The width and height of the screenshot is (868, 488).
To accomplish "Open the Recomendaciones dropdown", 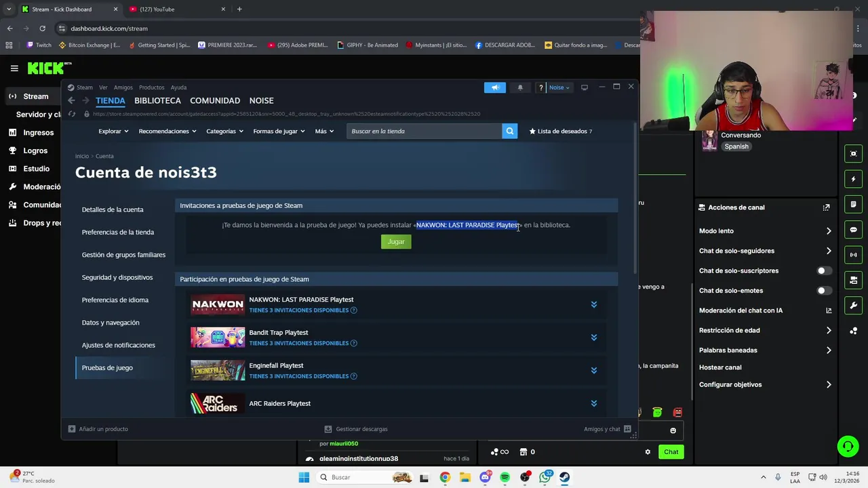I will tap(168, 131).
